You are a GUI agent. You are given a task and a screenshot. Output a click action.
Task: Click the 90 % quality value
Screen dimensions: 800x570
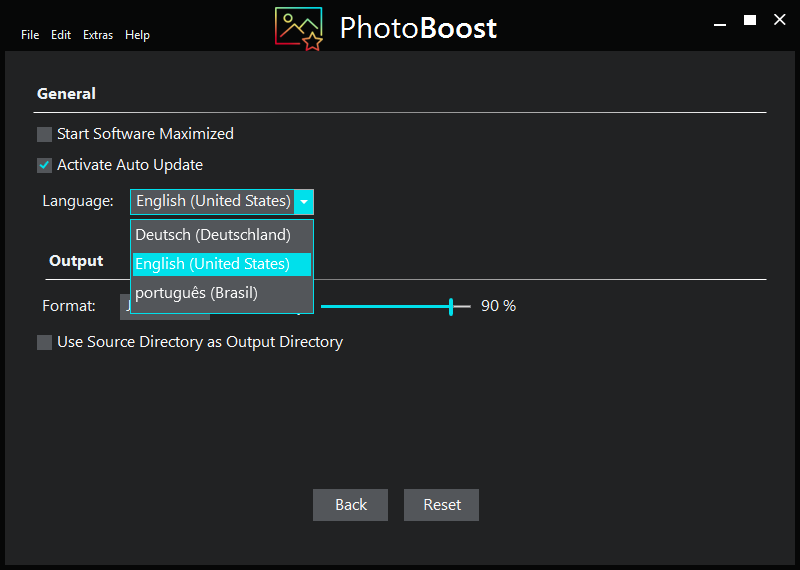[x=498, y=306]
